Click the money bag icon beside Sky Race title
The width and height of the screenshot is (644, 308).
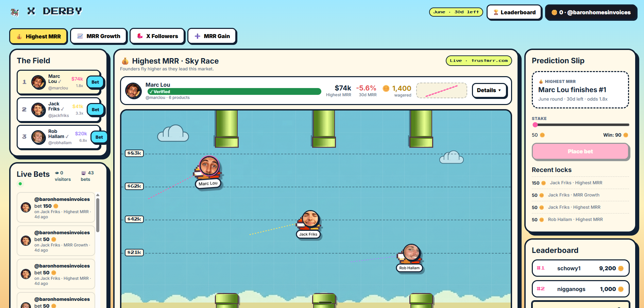[125, 61]
